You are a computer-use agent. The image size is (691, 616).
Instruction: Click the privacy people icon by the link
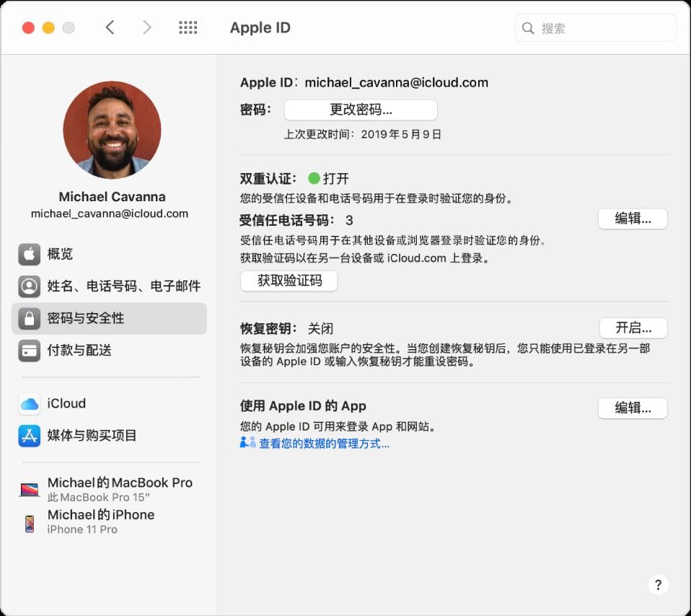pos(247,442)
